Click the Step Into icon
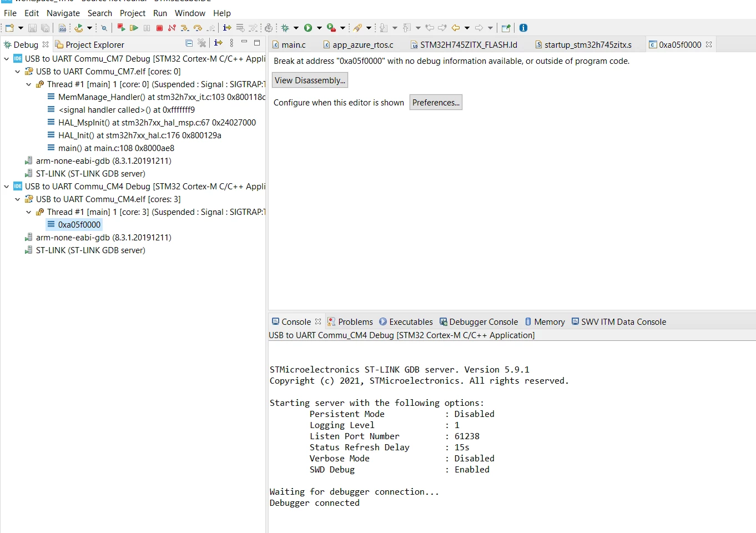The image size is (756, 533). tap(185, 28)
